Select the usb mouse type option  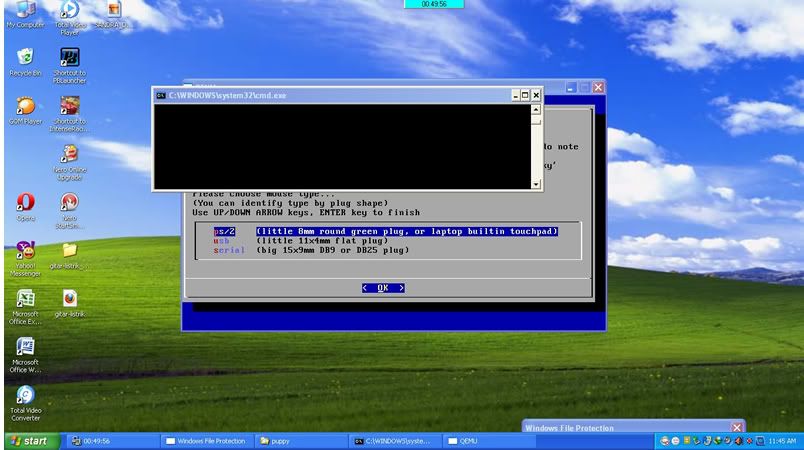pos(301,240)
